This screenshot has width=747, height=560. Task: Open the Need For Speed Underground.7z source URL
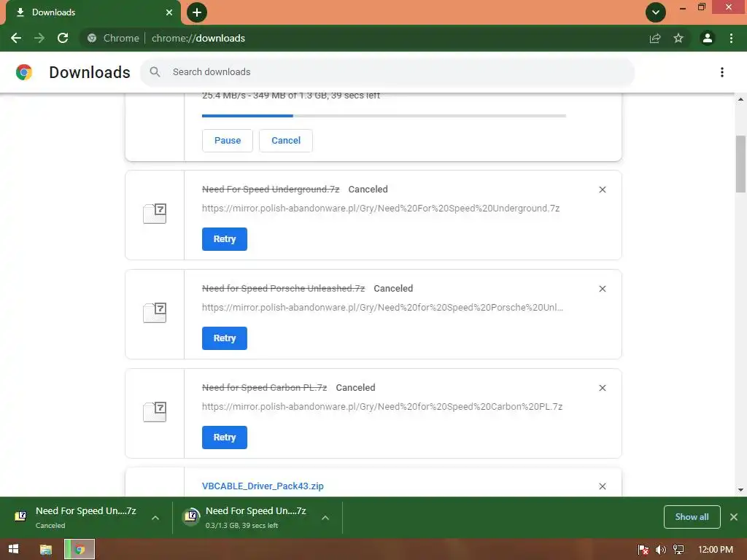[381, 208]
